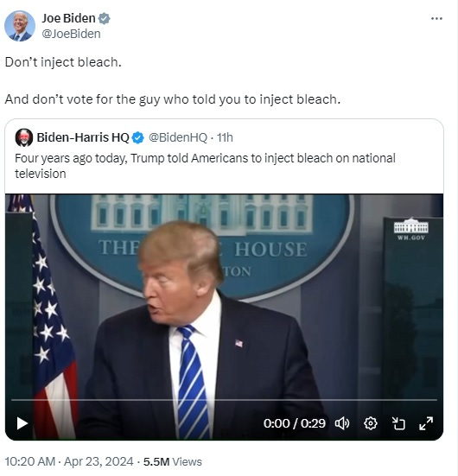The height and width of the screenshot is (476, 458).
Task: Mute the video volume
Action: (x=342, y=423)
